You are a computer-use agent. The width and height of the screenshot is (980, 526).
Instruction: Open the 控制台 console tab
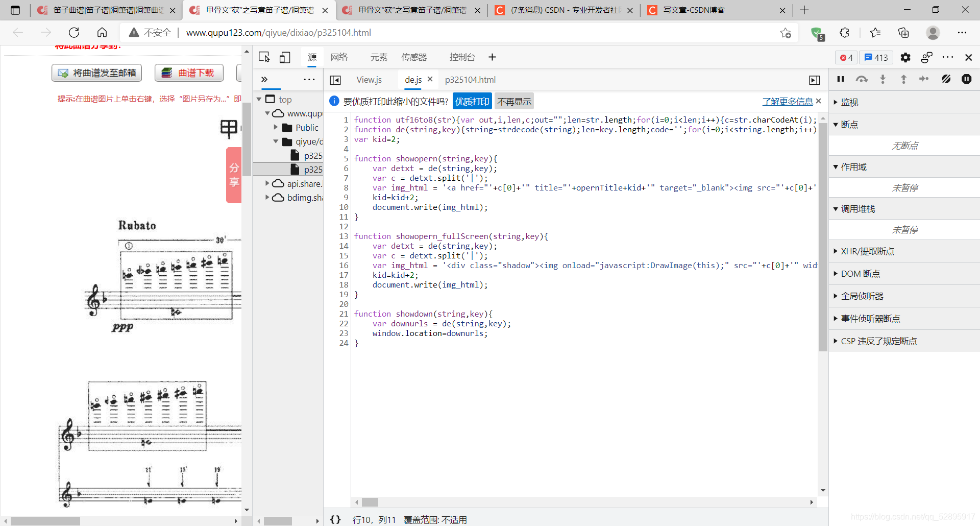462,57
